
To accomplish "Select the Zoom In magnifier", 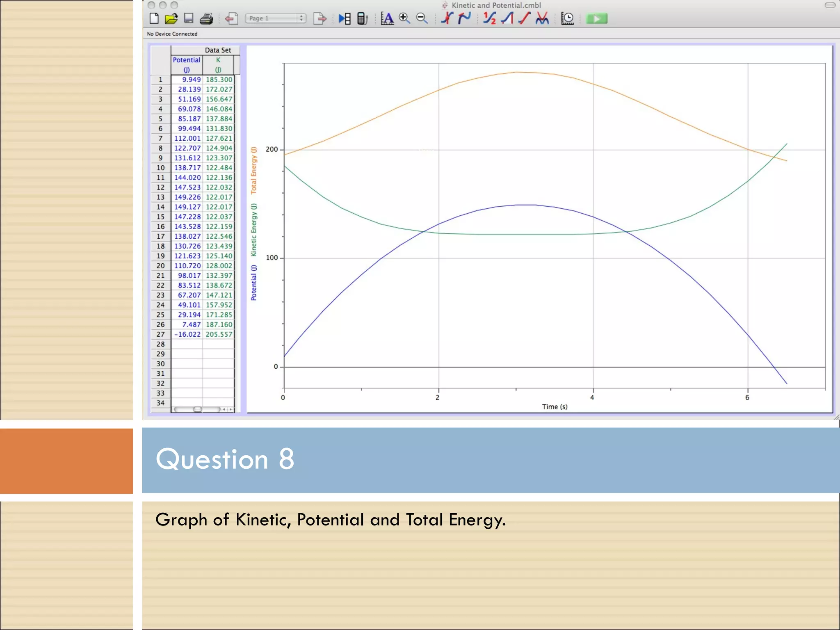I will [x=404, y=18].
